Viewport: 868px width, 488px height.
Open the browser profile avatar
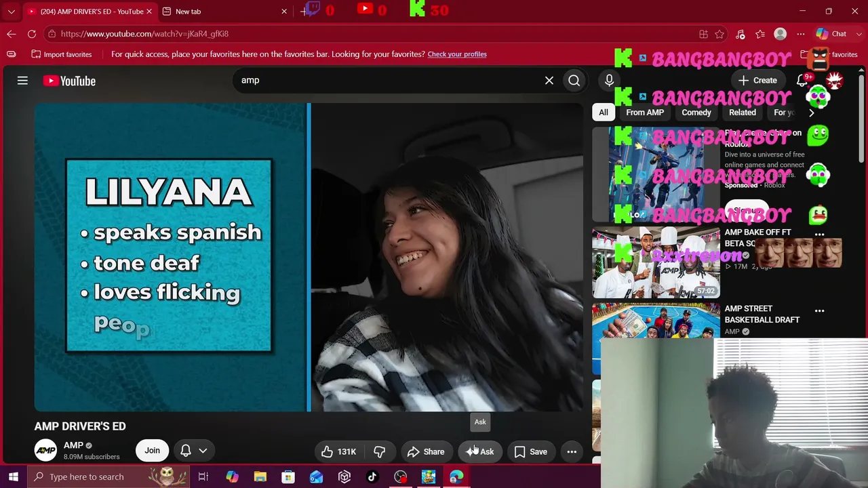coord(781,34)
